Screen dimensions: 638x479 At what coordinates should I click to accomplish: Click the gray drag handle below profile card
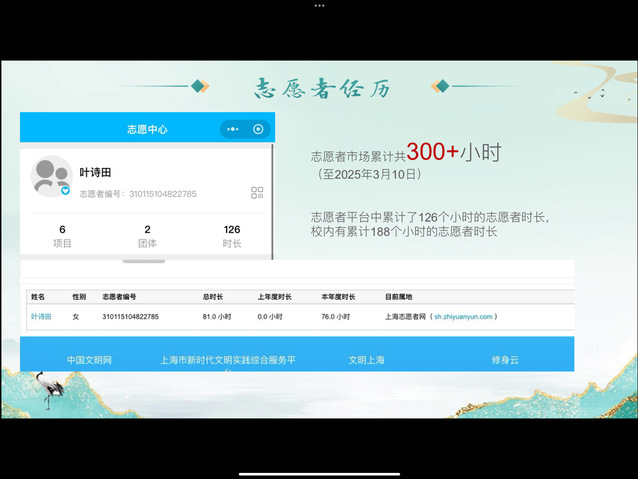144,261
